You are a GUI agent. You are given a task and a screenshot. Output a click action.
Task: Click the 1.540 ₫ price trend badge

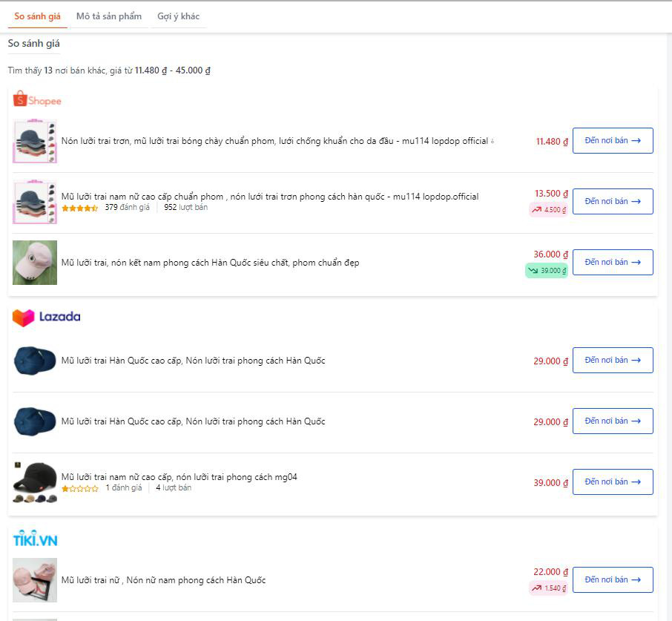pos(548,588)
